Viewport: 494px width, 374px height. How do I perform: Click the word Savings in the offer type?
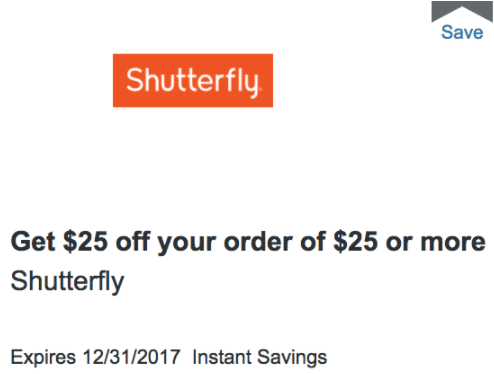[292, 357]
